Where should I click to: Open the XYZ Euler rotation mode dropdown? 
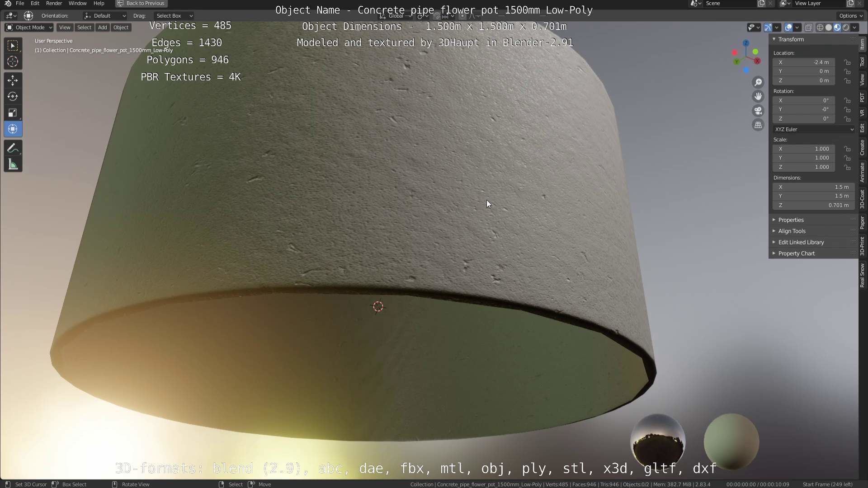tap(814, 129)
